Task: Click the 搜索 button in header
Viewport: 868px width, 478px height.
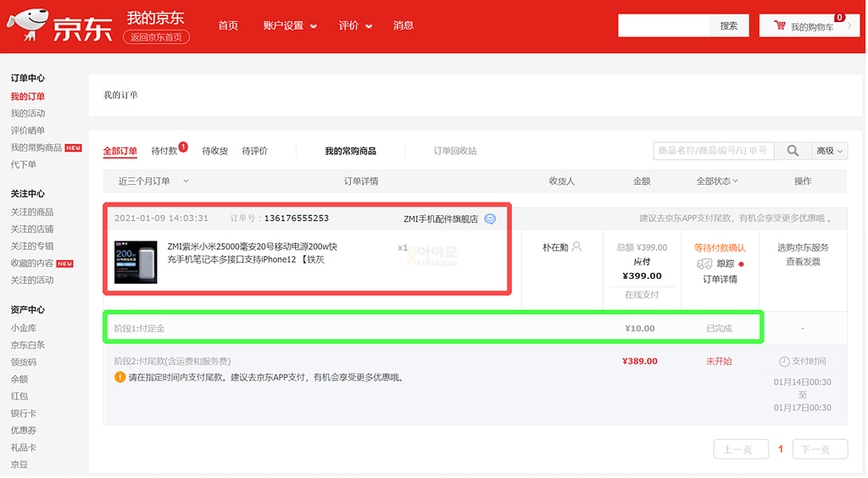Action: coord(728,26)
